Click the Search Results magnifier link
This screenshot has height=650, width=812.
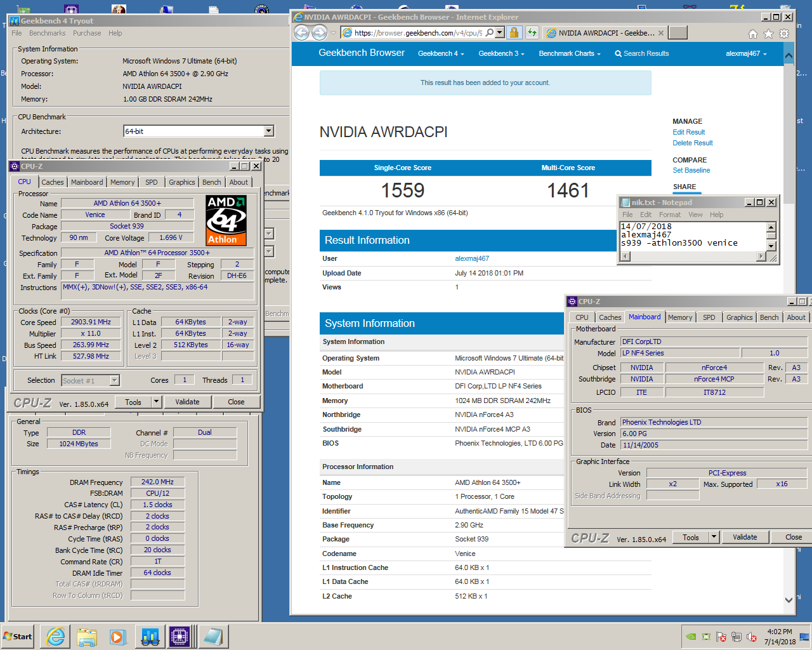tap(641, 53)
